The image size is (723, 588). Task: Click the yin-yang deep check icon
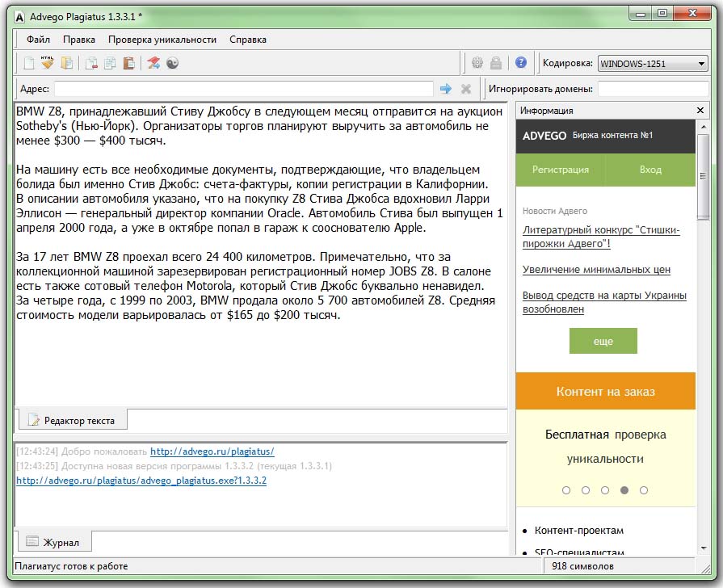(x=172, y=63)
